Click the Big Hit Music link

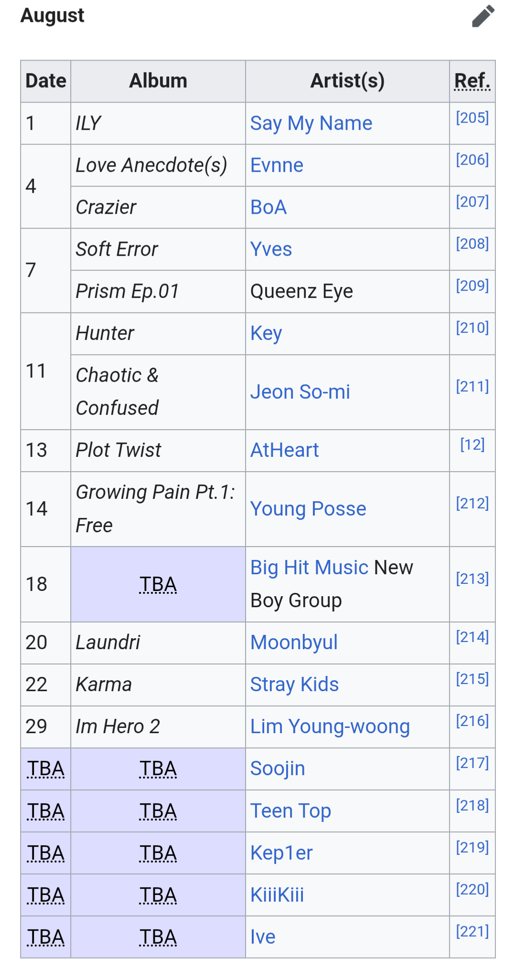tap(309, 568)
